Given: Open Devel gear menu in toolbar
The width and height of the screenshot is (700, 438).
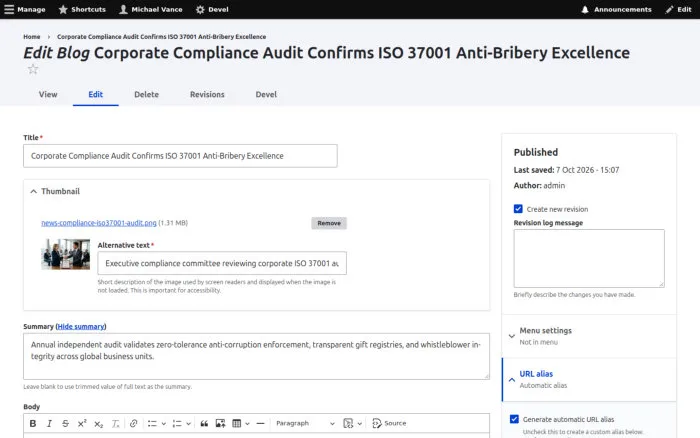Looking at the screenshot, I should (x=212, y=9).
